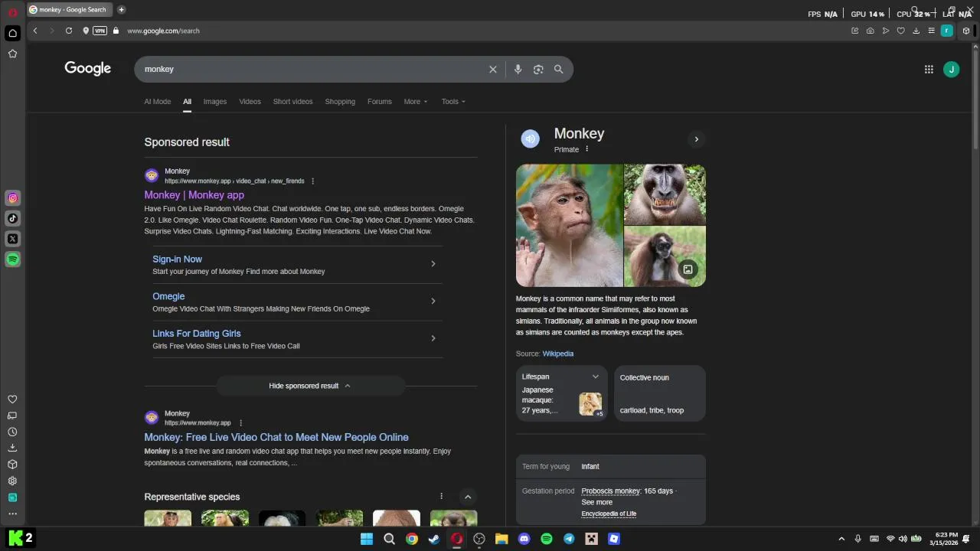This screenshot has height=551, width=980.
Task: Open the mandrill photo thumbnail
Action: click(665, 194)
